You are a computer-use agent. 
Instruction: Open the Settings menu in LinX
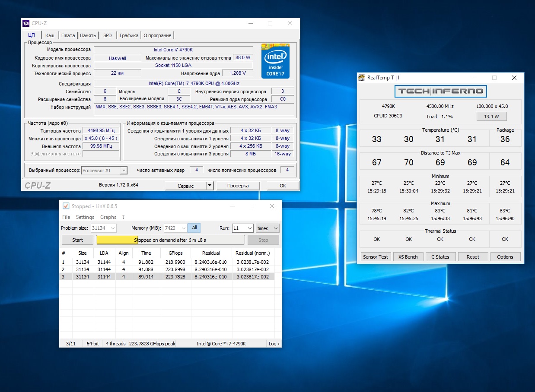click(x=85, y=217)
